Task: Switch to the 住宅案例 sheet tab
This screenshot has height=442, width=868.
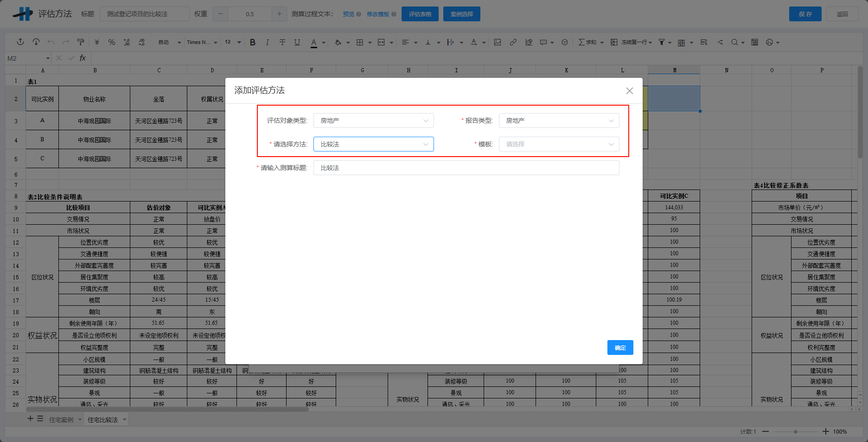Action: [x=61, y=420]
